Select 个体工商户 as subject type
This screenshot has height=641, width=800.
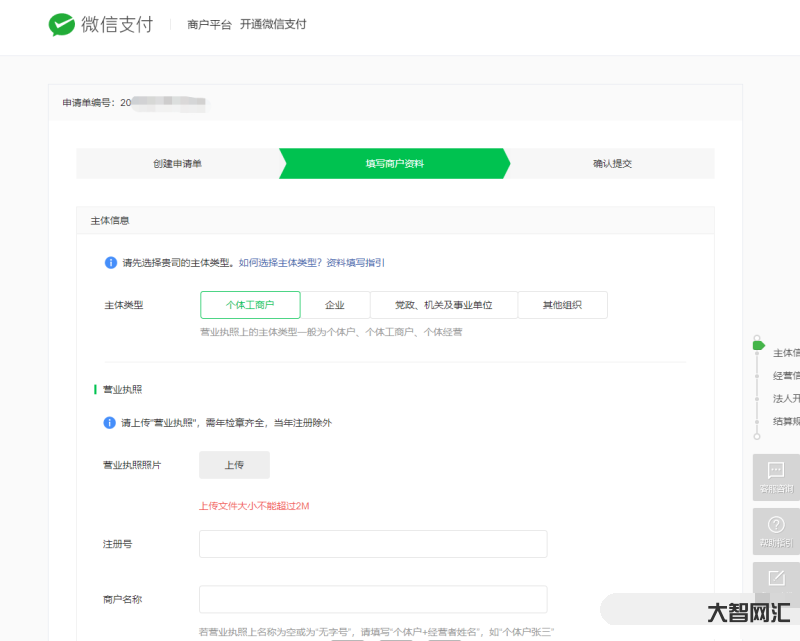tap(250, 305)
